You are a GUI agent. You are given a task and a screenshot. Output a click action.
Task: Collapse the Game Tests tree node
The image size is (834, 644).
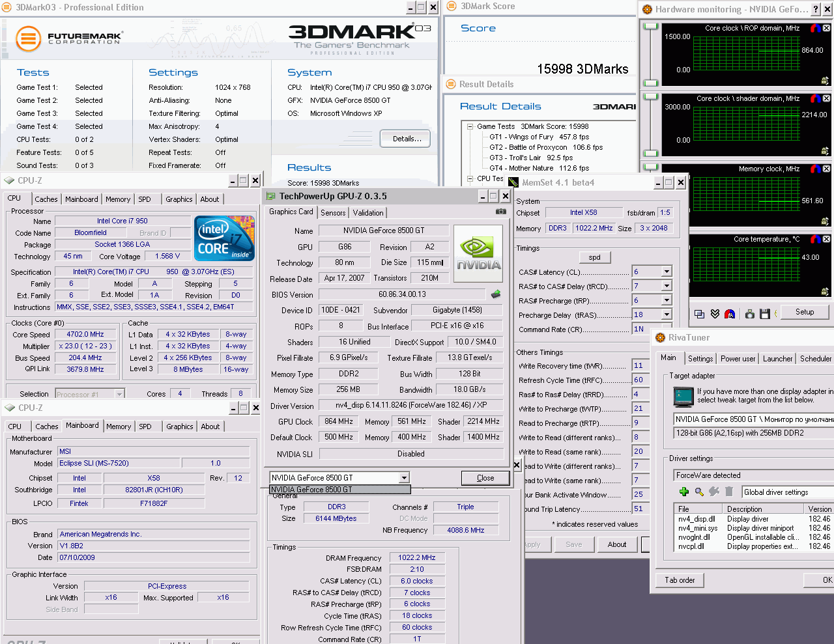click(x=470, y=126)
